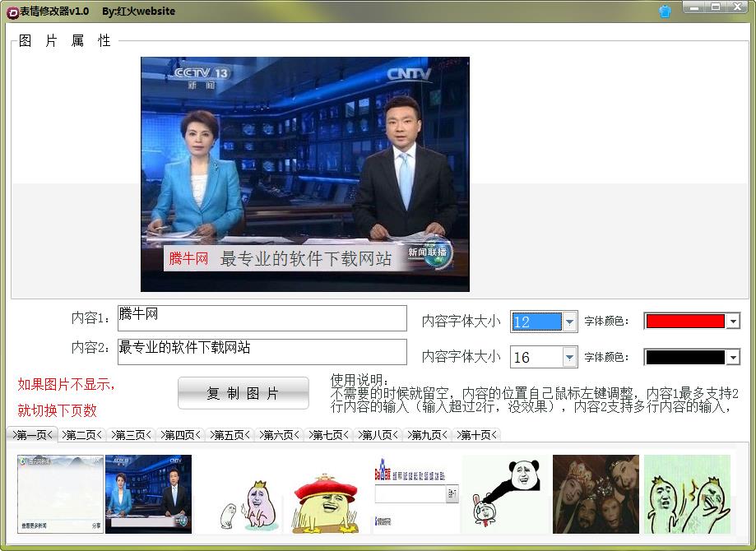756x551 pixels.
Task: Focus the 内容2 text input field
Action: (x=262, y=352)
